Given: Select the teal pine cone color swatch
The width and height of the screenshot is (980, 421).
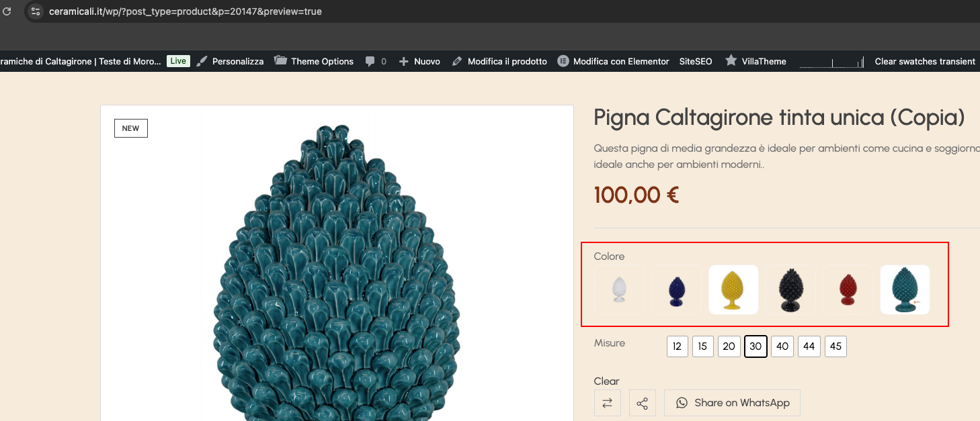Looking at the screenshot, I should 905,289.
